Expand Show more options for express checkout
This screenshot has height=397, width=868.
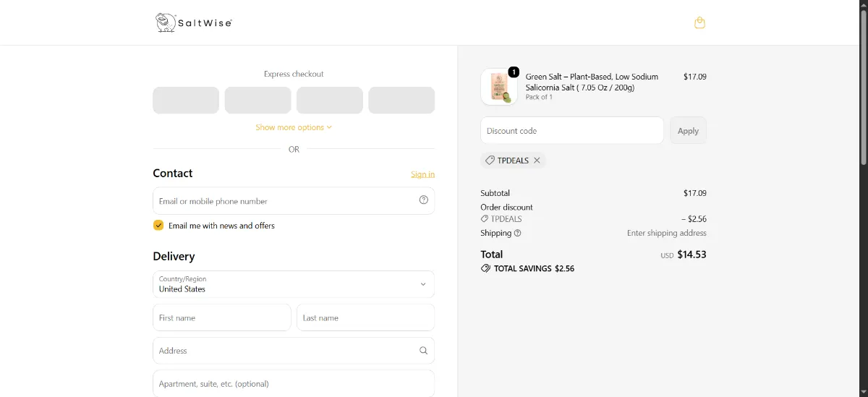click(x=294, y=127)
